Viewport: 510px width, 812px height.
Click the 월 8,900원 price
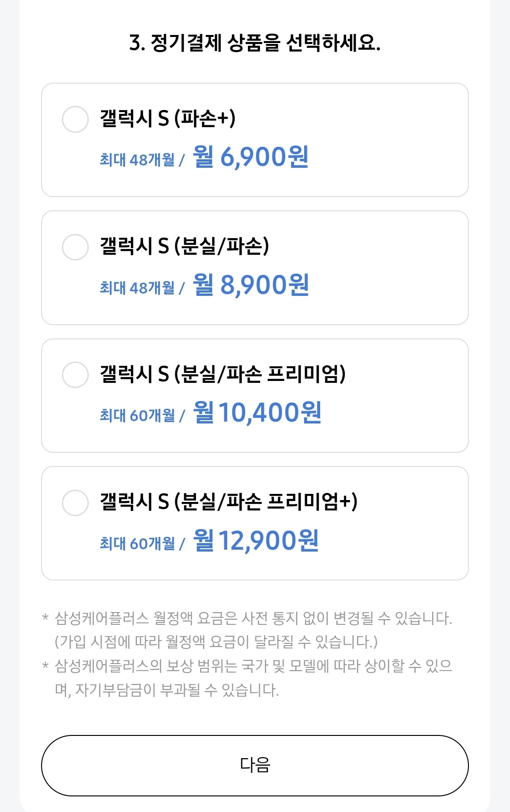pyautogui.click(x=251, y=285)
